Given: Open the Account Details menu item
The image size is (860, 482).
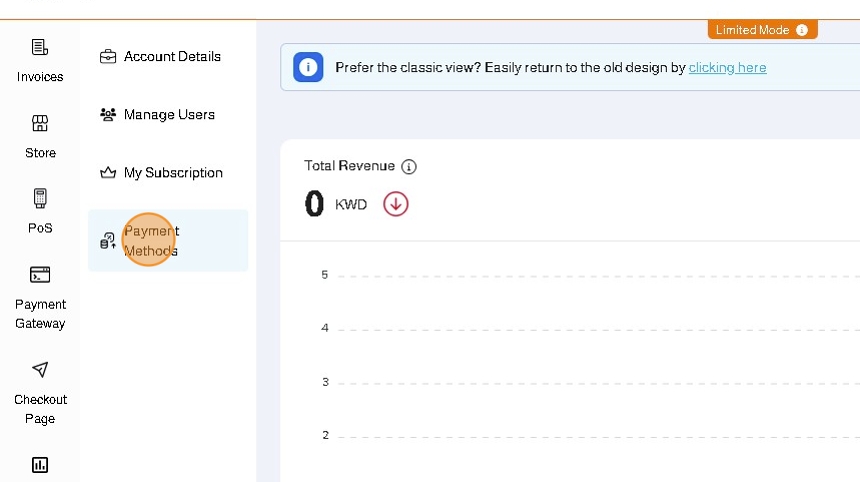Looking at the screenshot, I should pos(172,57).
